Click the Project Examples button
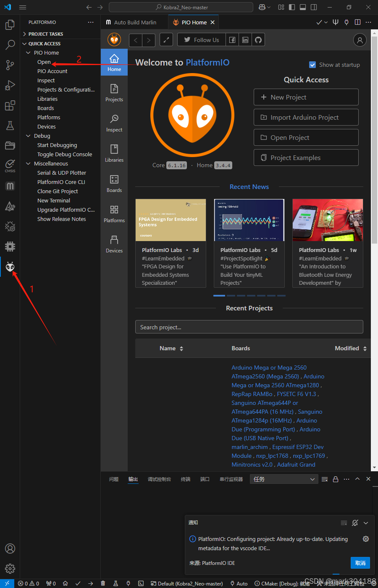 click(306, 157)
